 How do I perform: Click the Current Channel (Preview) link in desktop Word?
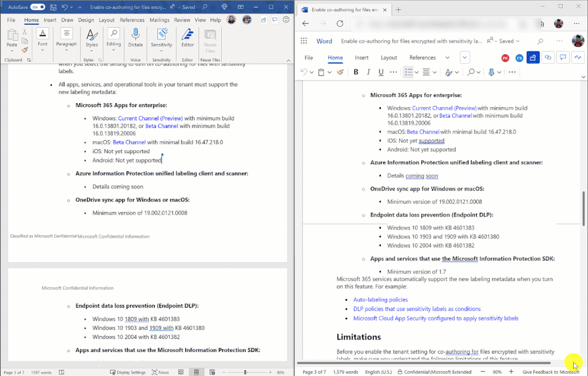coord(150,118)
